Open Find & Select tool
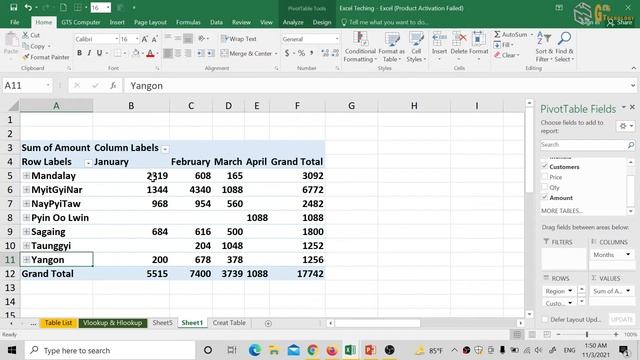640x360 pixels. 564,47
